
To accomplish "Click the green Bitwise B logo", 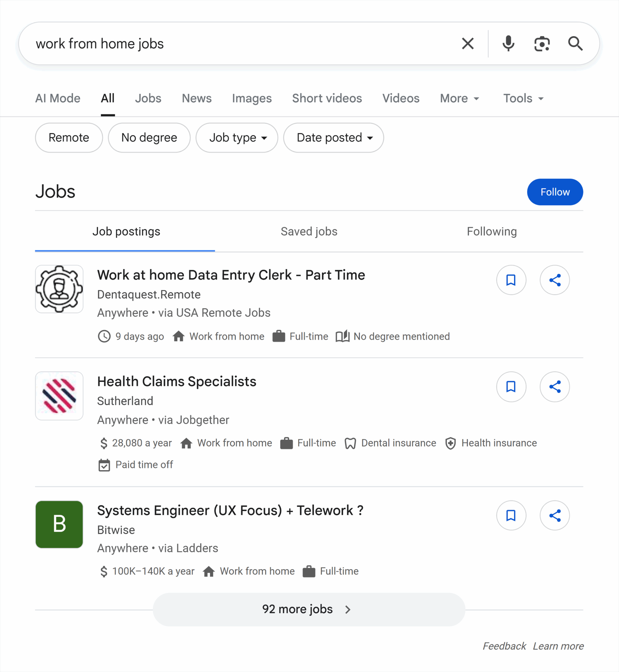I will click(59, 524).
